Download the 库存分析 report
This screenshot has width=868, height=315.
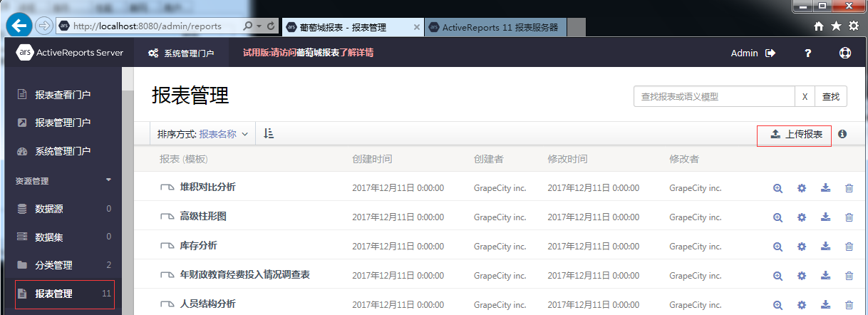coord(825,246)
